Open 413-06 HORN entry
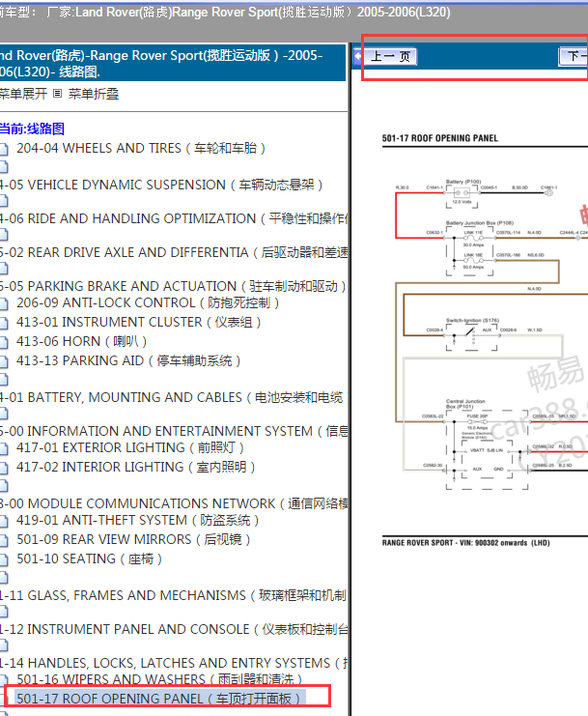 tap(82, 341)
